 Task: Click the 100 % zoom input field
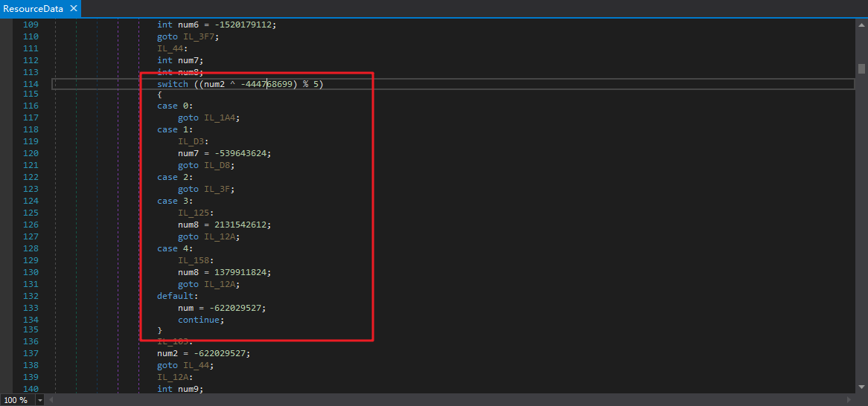[18, 400]
